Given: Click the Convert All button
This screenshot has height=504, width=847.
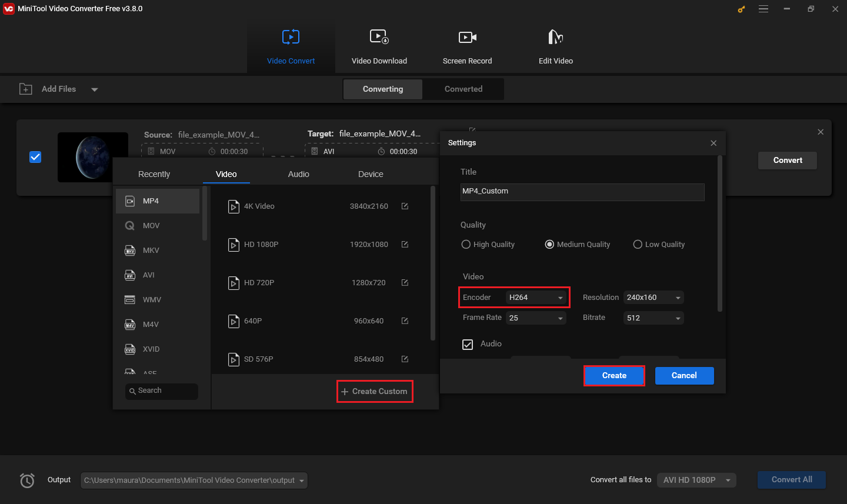Looking at the screenshot, I should (x=792, y=480).
